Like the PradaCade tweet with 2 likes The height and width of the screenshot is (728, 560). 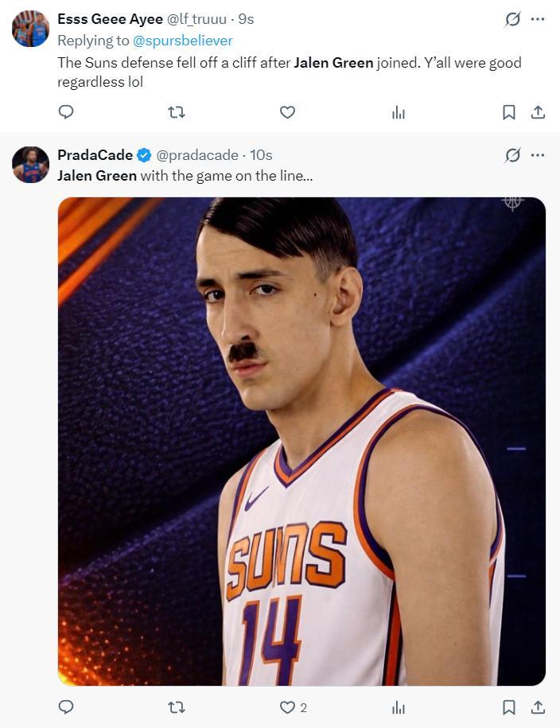288,707
